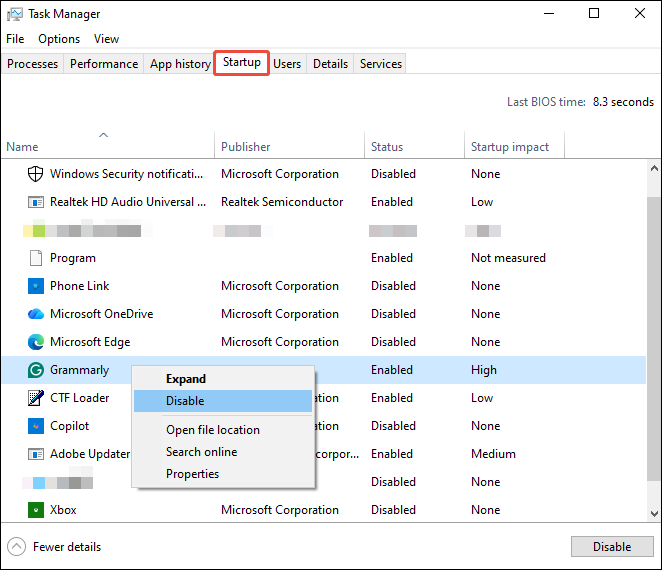662x570 pixels.
Task: Click the scrollbar up arrow
Action: coord(654,168)
